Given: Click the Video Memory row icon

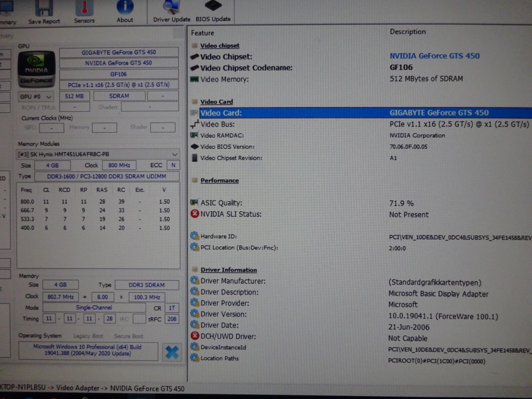Looking at the screenshot, I should [x=195, y=79].
